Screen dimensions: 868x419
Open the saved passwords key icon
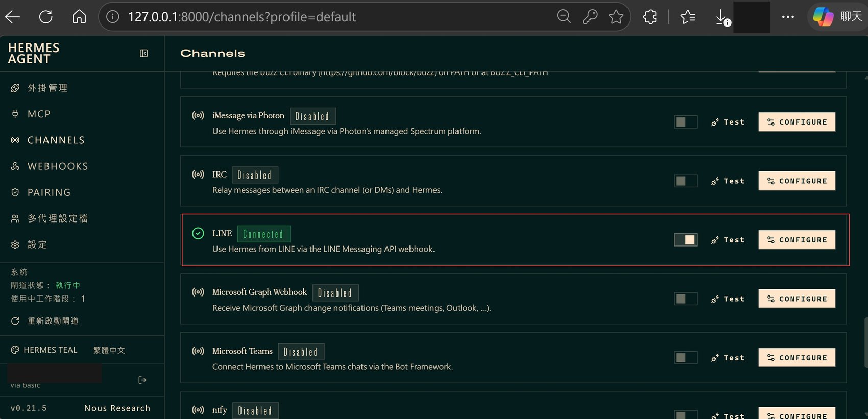(x=590, y=17)
